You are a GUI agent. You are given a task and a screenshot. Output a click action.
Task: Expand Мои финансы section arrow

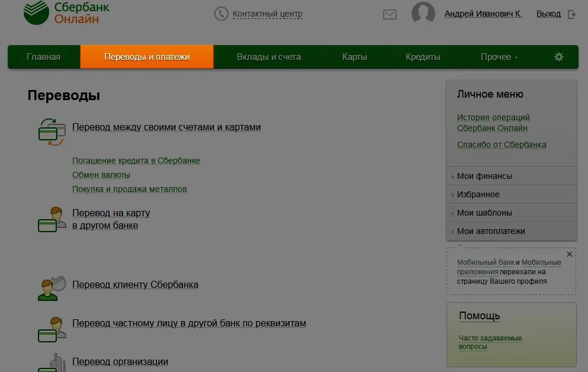pos(452,177)
